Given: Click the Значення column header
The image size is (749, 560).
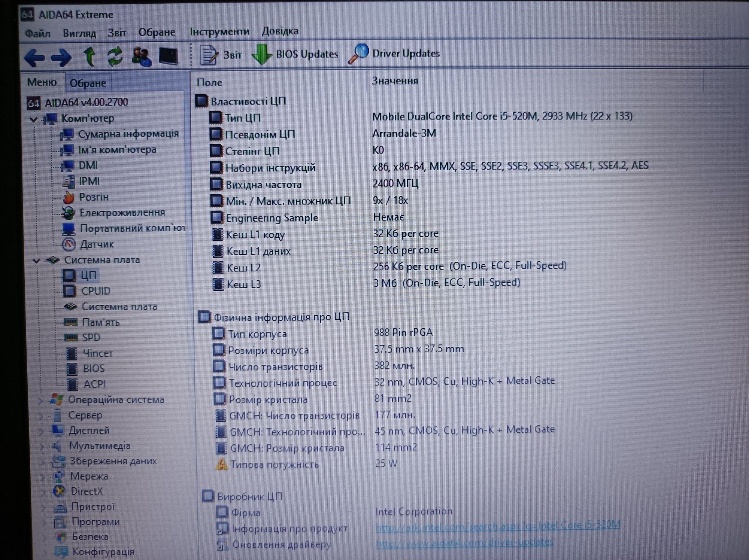Looking at the screenshot, I should pos(395,81).
